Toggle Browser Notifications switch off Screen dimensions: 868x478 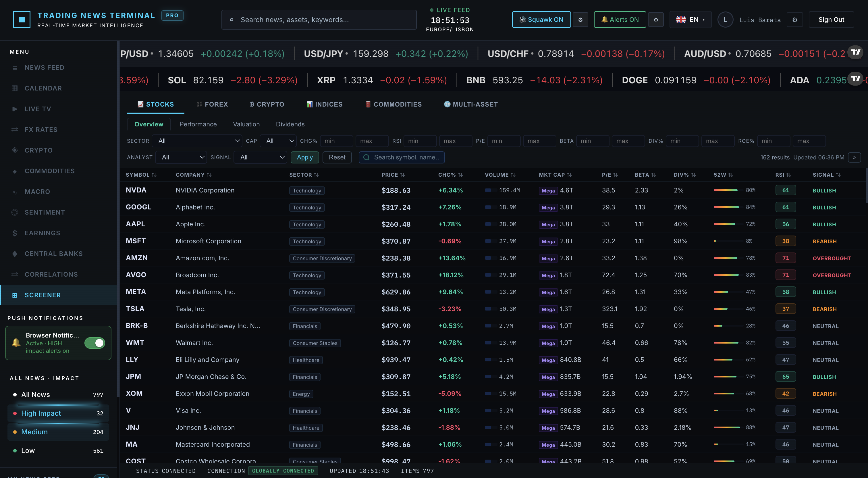click(95, 343)
